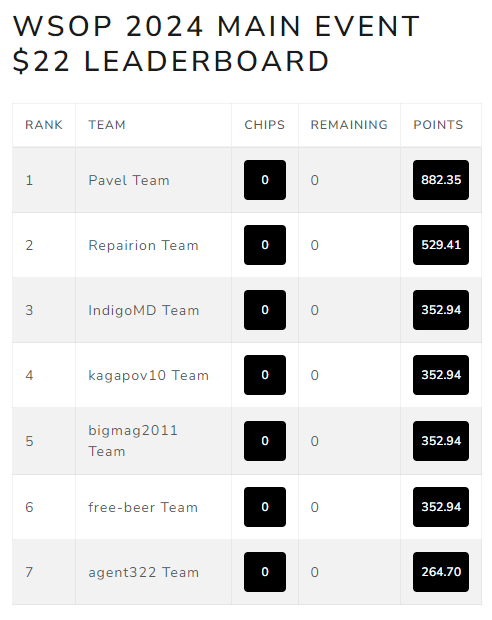492x620 pixels.
Task: Click IndigoMD Team's 352.94 points badge
Action: click(441, 310)
